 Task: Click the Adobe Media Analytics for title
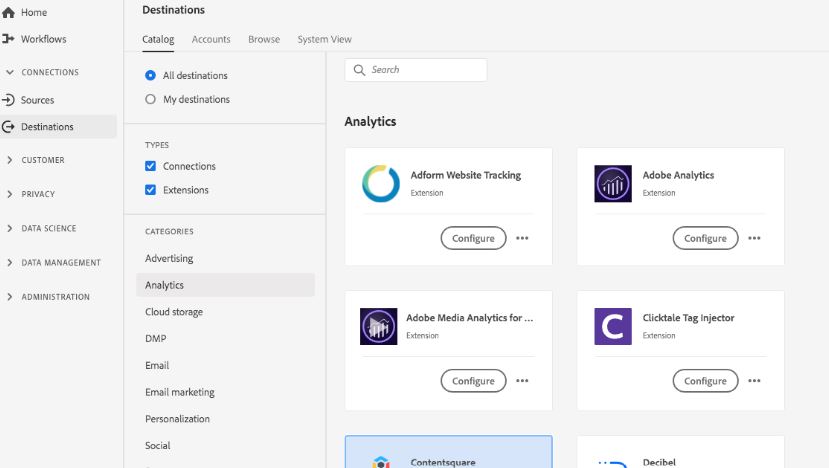tap(469, 318)
